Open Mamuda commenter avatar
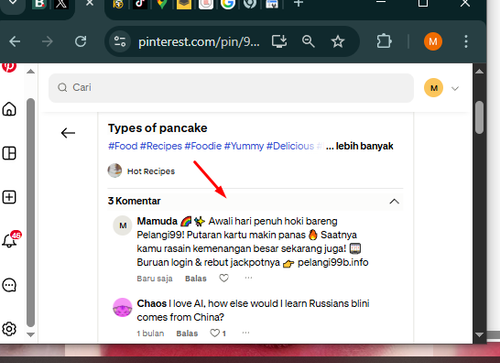Screen dimensions: 500x363 [x=123, y=225]
